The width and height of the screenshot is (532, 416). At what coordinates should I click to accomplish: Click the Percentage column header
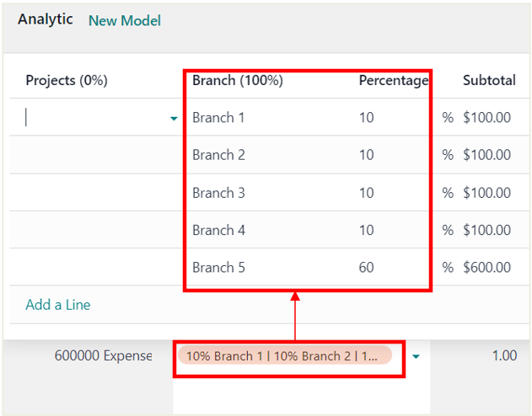(x=394, y=81)
